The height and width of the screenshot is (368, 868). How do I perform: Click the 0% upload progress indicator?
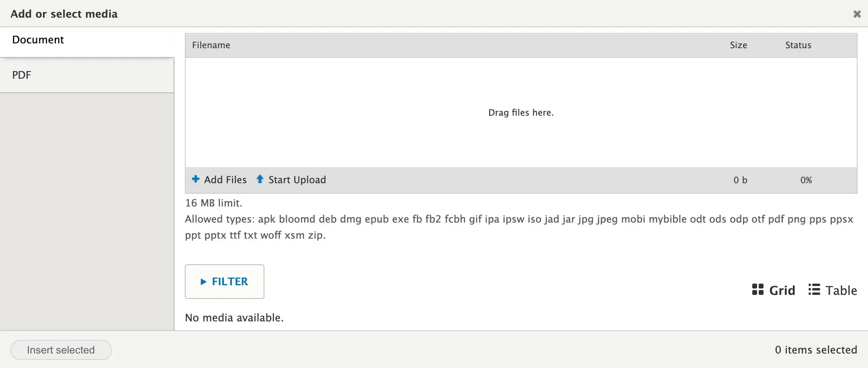point(806,180)
